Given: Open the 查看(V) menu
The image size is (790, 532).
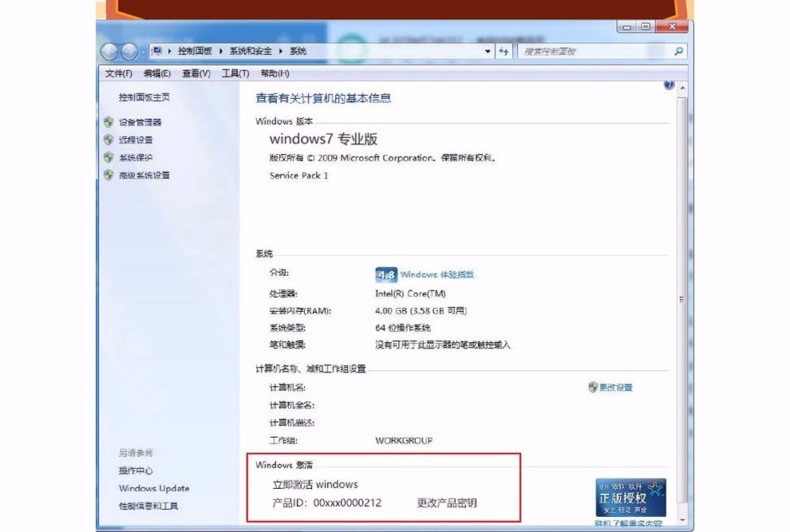Looking at the screenshot, I should pyautogui.click(x=196, y=73).
